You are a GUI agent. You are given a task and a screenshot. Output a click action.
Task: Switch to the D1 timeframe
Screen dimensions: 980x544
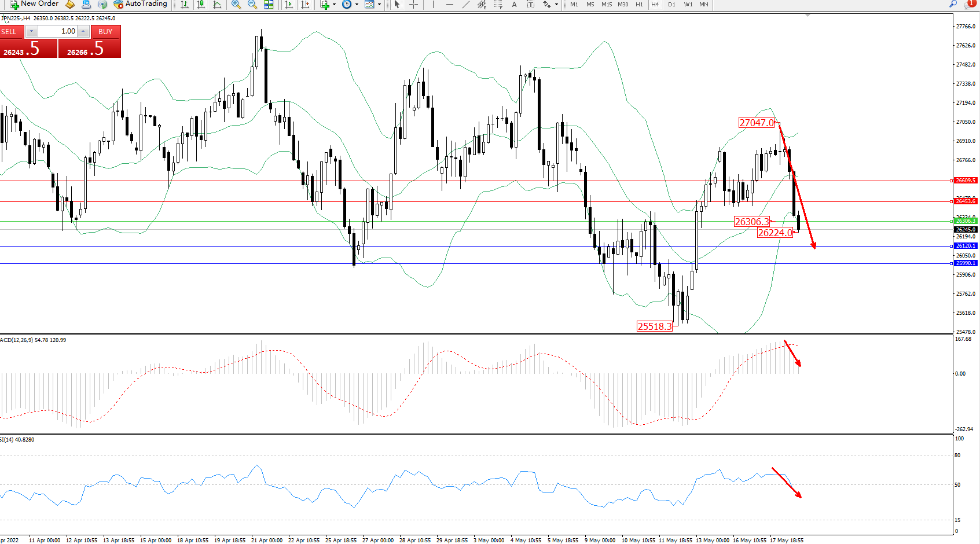pyautogui.click(x=671, y=5)
